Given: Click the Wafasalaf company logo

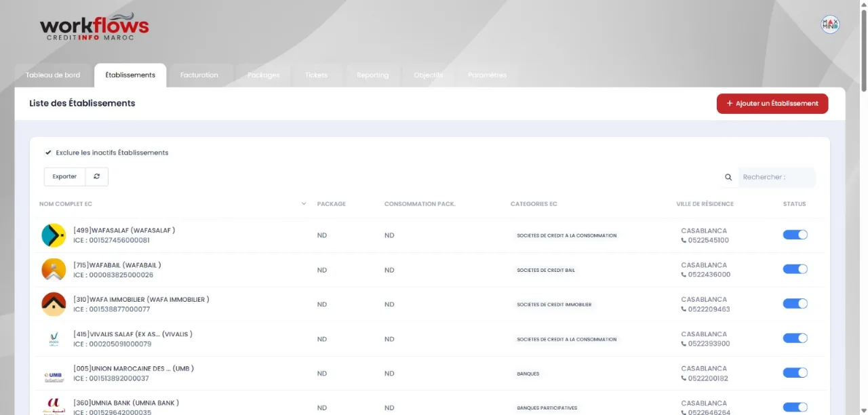Looking at the screenshot, I should coord(54,235).
